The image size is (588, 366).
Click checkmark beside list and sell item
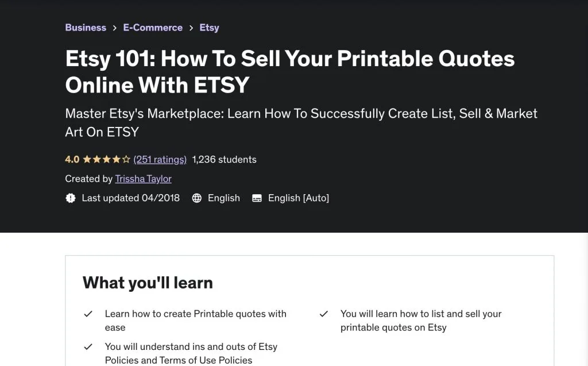[324, 314]
